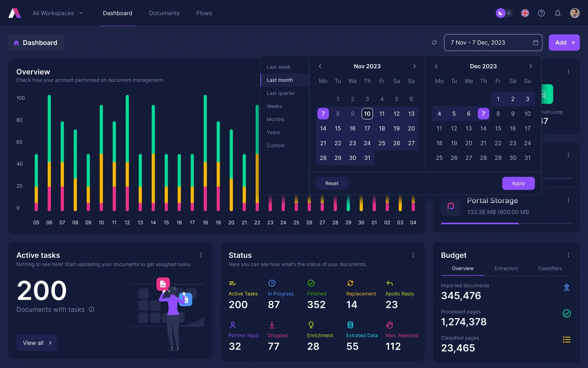Screen dimensions: 588x368
Task: Click previous arrow beside Dec 2023
Action: click(436, 66)
